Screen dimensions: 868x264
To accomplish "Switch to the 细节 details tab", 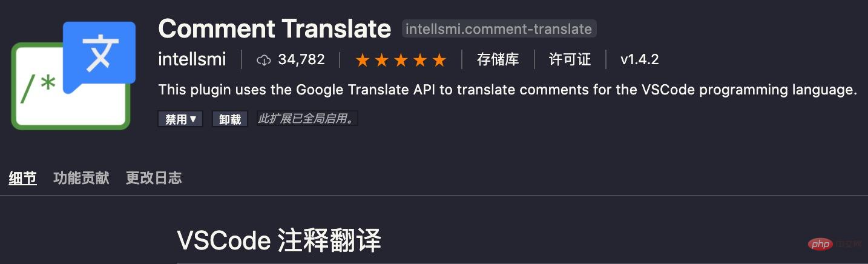I will pos(22,178).
